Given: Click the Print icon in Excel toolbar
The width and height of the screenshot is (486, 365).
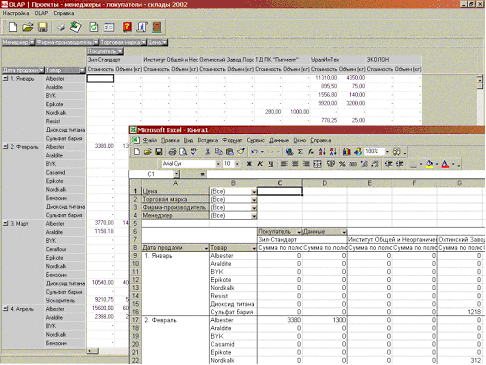Looking at the screenshot, I should pos(172,152).
